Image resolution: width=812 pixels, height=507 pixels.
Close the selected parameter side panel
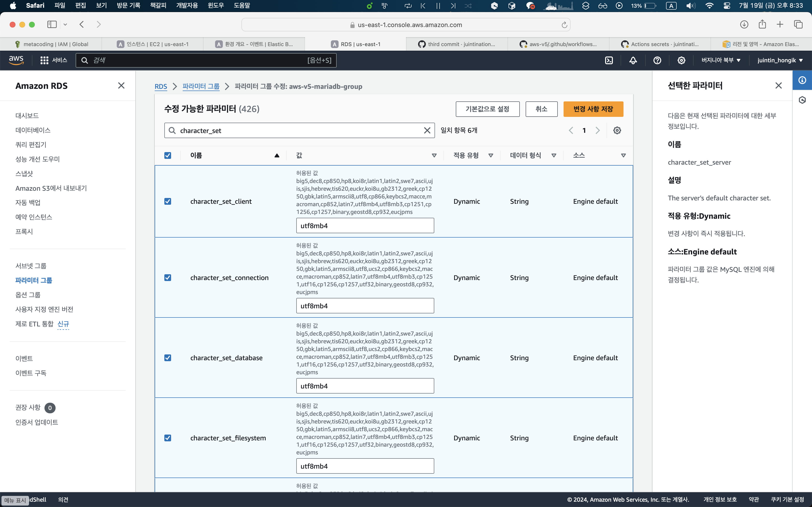[778, 86]
